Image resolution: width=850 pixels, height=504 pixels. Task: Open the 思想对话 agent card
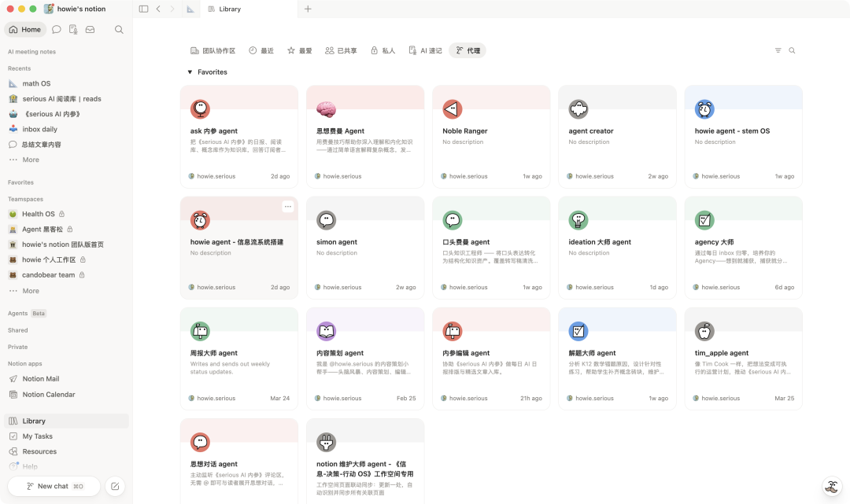pyautogui.click(x=239, y=461)
